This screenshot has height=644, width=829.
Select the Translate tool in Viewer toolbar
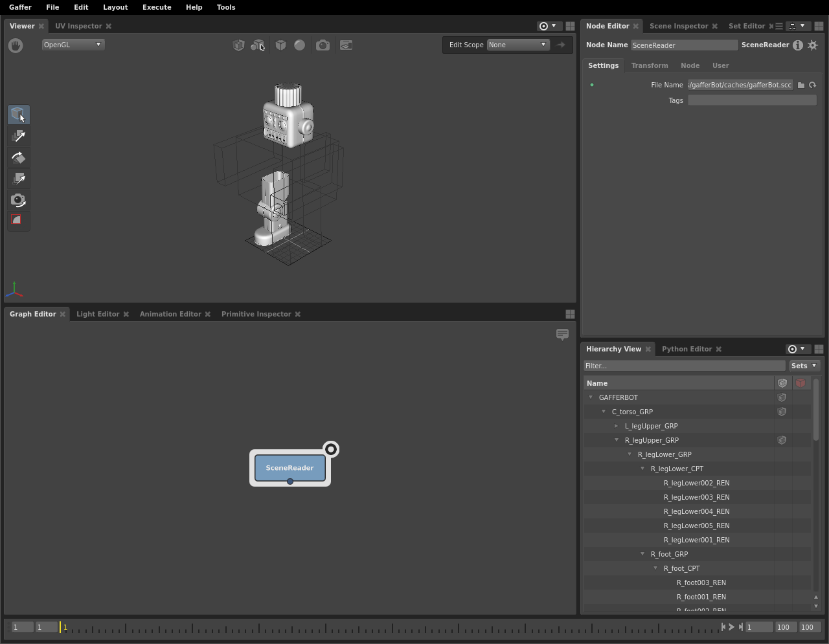point(19,136)
